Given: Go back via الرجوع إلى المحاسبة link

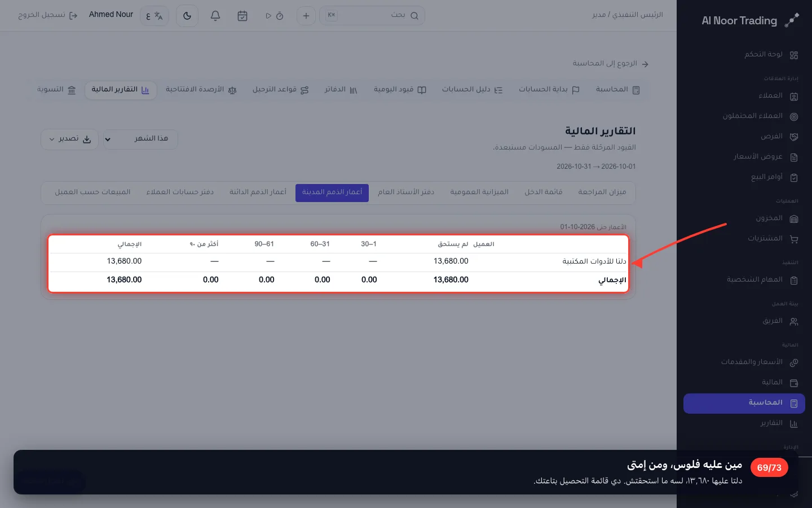Looking at the screenshot, I should [x=611, y=64].
